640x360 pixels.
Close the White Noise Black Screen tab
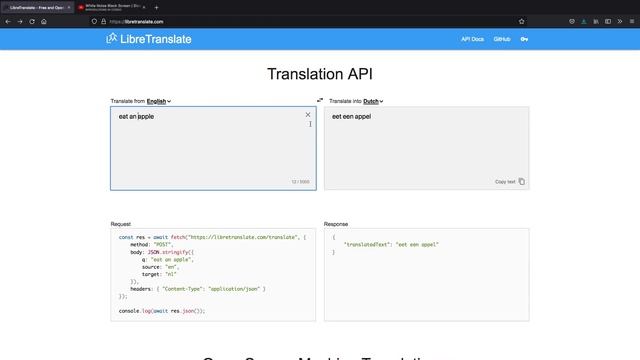click(144, 7)
